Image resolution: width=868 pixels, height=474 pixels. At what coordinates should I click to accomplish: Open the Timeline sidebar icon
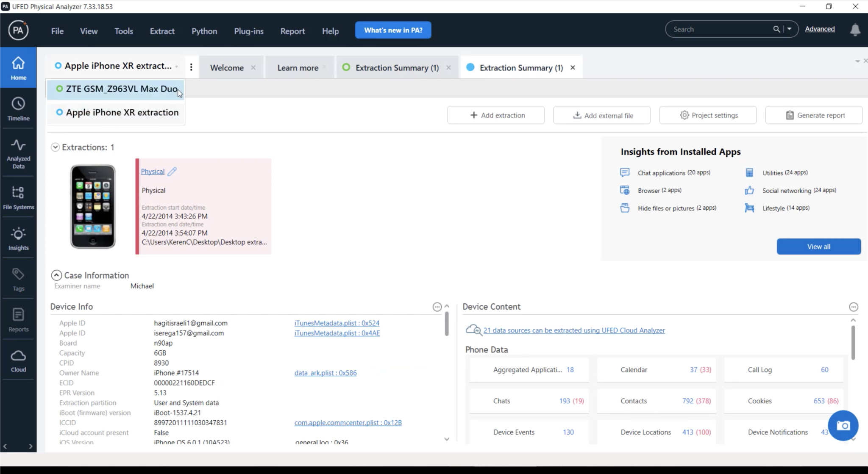coord(18,109)
